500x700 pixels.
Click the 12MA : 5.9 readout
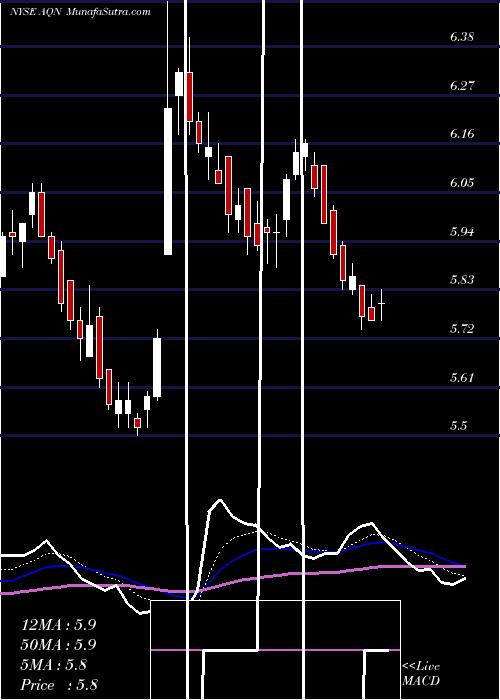(x=58, y=625)
